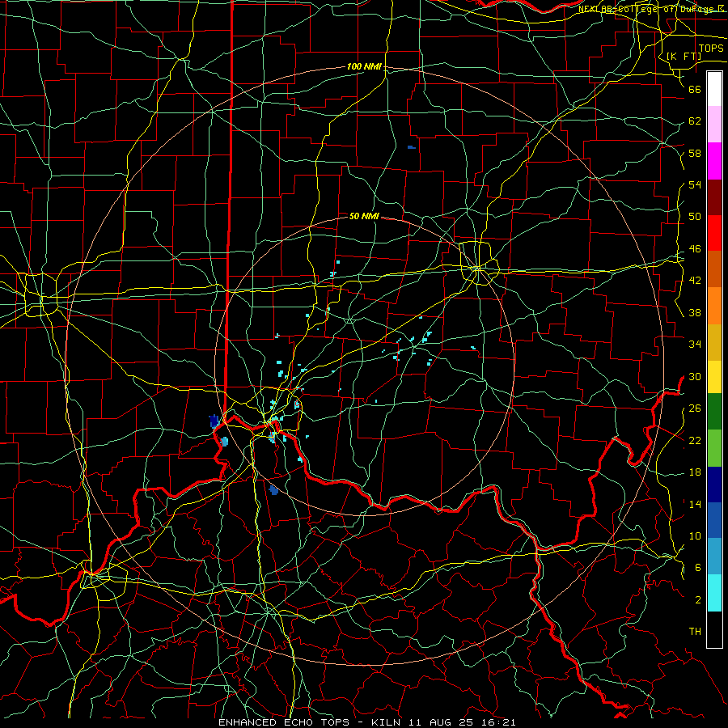Screen dimensions: 728x728
Task: Click the TH legend label
Action: pyautogui.click(x=695, y=631)
